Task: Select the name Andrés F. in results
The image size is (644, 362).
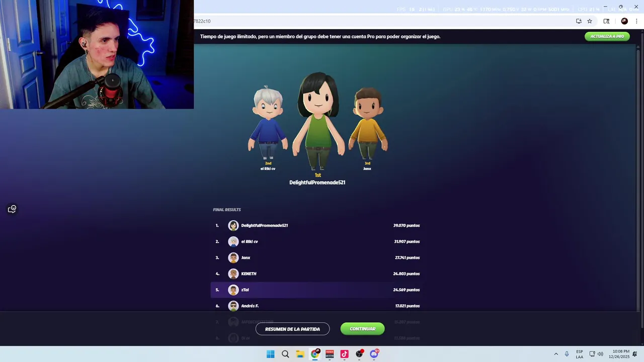Action: click(x=250, y=306)
